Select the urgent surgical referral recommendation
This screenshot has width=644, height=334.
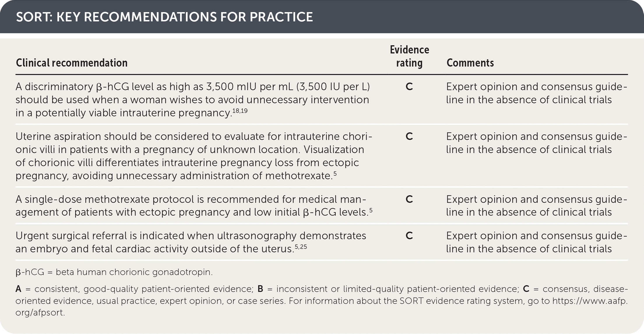[191, 242]
